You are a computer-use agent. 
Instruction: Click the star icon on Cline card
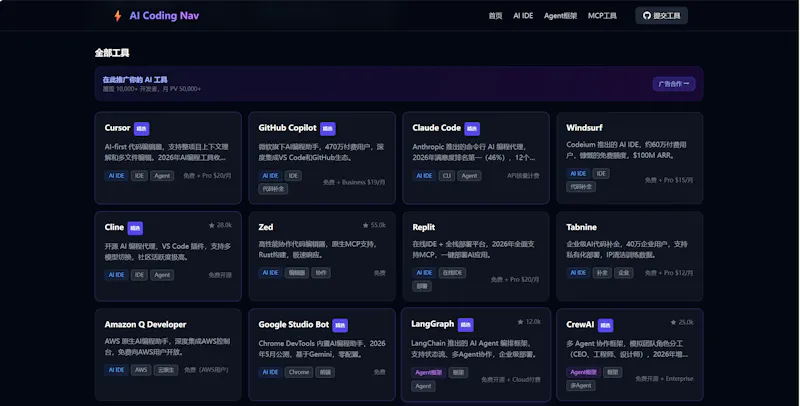211,225
